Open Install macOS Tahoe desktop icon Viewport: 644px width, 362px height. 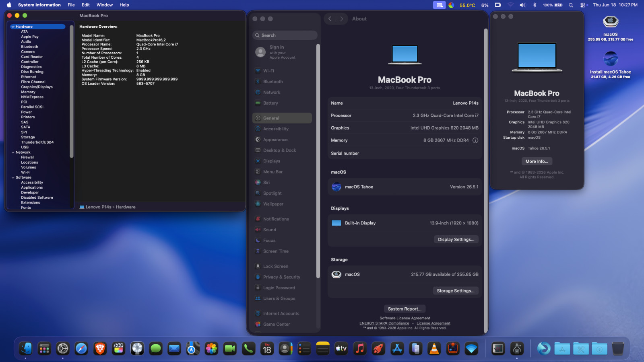point(611,59)
